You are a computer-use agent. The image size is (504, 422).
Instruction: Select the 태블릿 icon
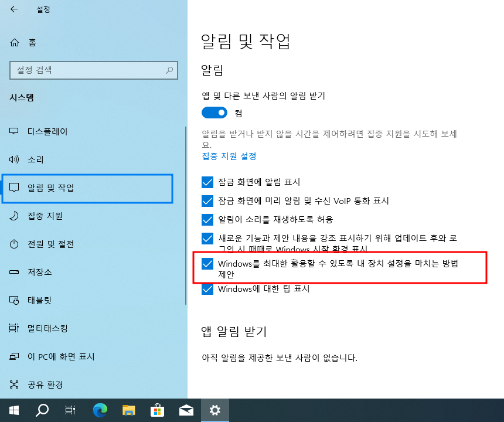14,300
